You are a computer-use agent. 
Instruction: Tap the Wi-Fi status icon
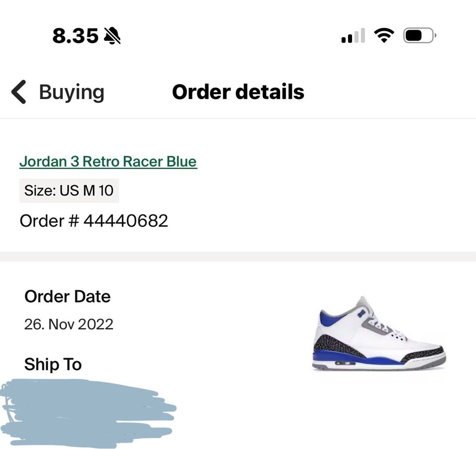pos(384,35)
